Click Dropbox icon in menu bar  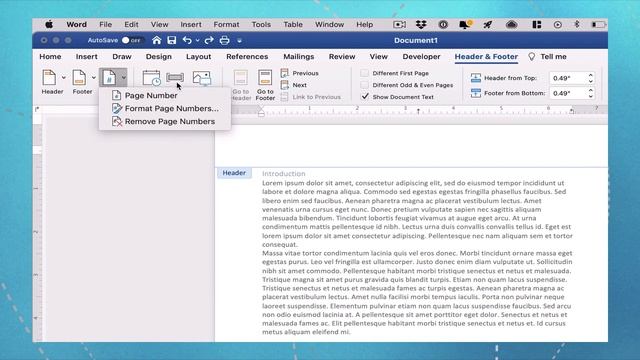[421, 24]
